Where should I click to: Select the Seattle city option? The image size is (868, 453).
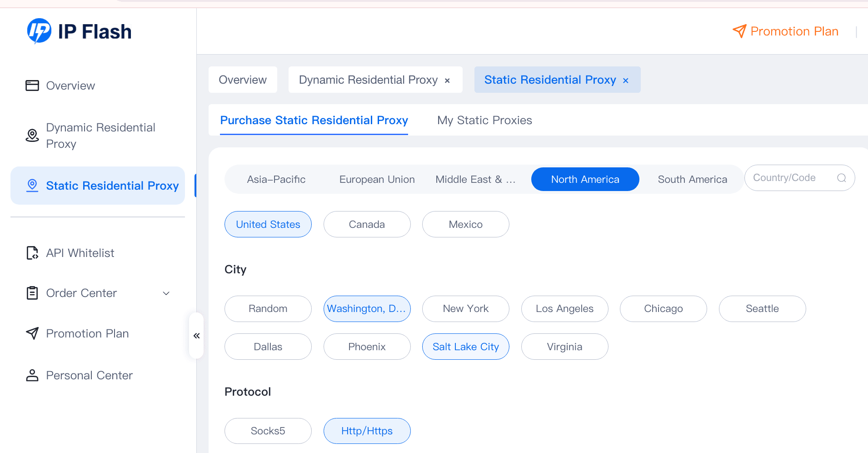[762, 309]
